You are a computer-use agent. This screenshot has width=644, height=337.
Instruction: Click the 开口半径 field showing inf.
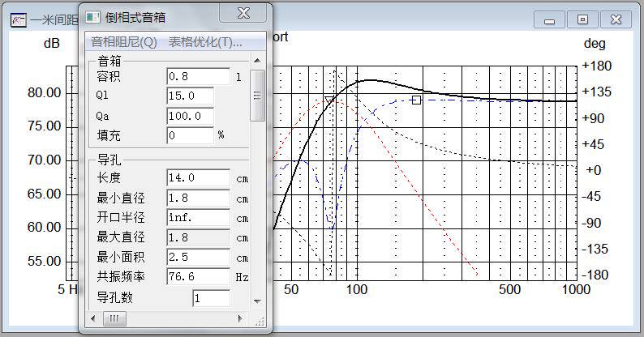tap(198, 217)
